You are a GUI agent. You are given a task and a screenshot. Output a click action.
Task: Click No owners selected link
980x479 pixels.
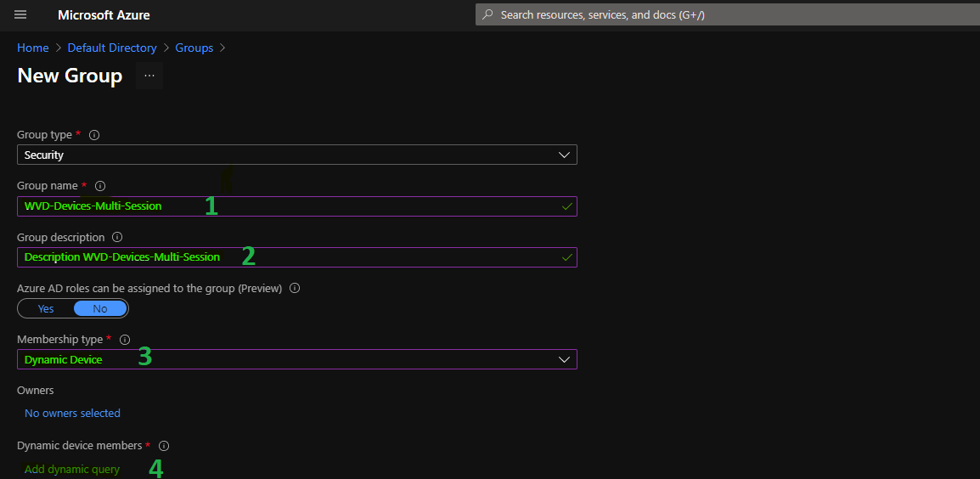pyautogui.click(x=72, y=413)
